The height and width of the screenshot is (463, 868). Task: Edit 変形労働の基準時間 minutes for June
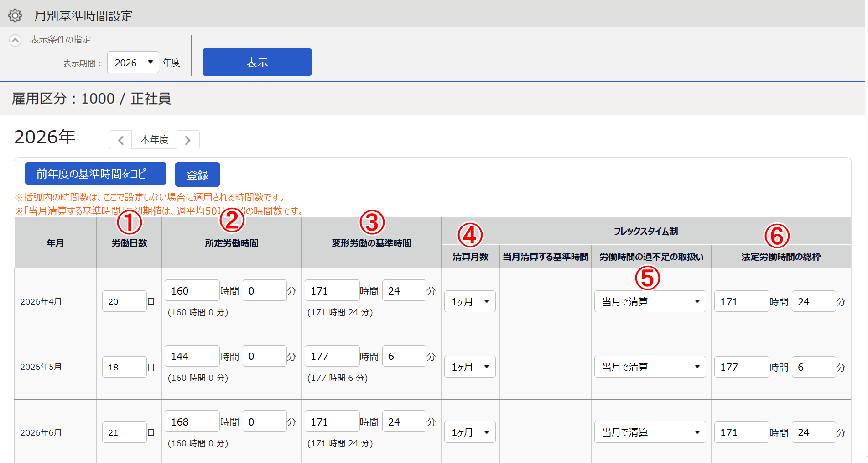coord(404,421)
